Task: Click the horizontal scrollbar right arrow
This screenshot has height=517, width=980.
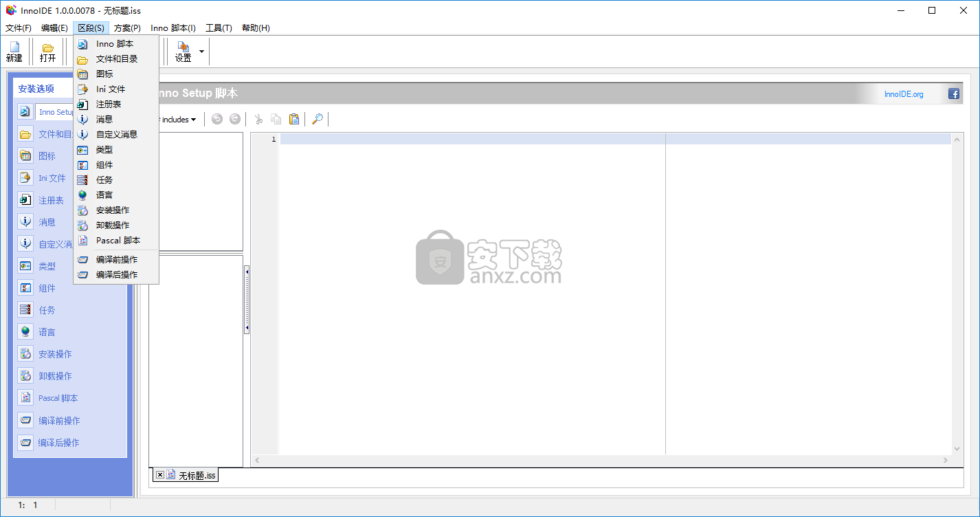Action: tap(946, 460)
